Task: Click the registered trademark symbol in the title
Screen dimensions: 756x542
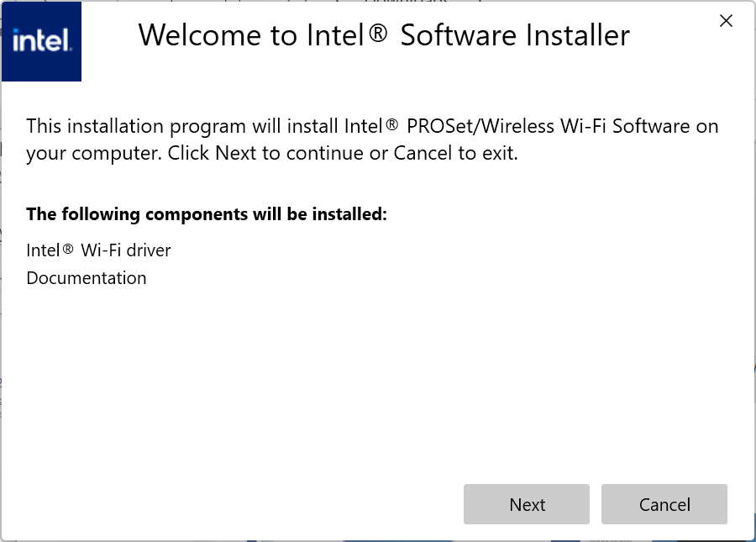Action: click(x=378, y=34)
